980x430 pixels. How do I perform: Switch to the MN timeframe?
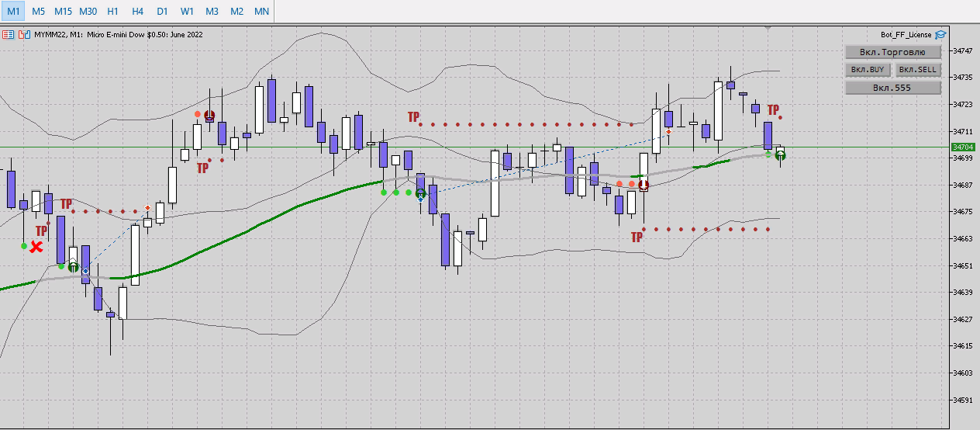click(x=262, y=11)
